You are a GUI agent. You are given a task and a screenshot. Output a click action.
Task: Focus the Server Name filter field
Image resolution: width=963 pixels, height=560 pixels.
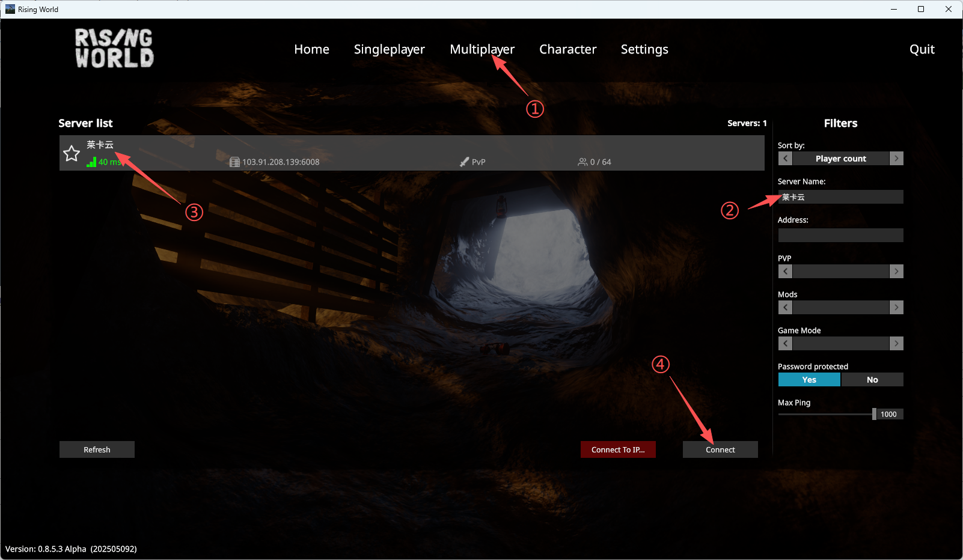(x=841, y=197)
